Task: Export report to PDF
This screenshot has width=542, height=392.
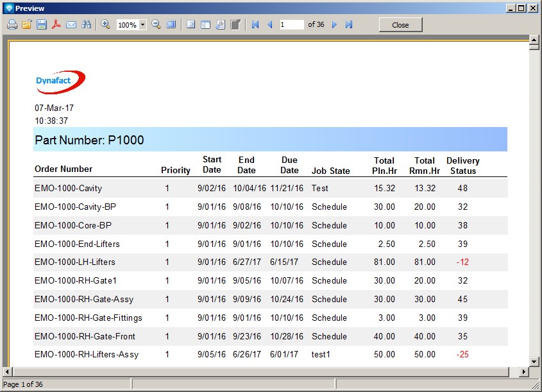Action: coord(56,24)
